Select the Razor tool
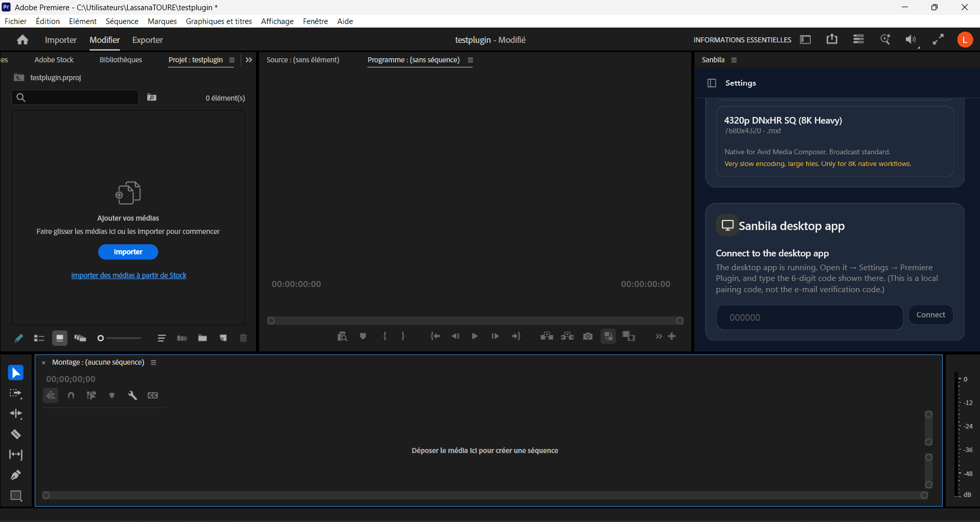The height and width of the screenshot is (522, 980). coord(16,434)
